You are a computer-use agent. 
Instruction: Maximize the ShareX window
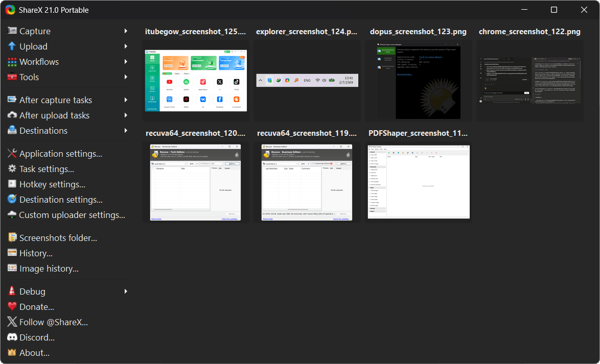553,10
